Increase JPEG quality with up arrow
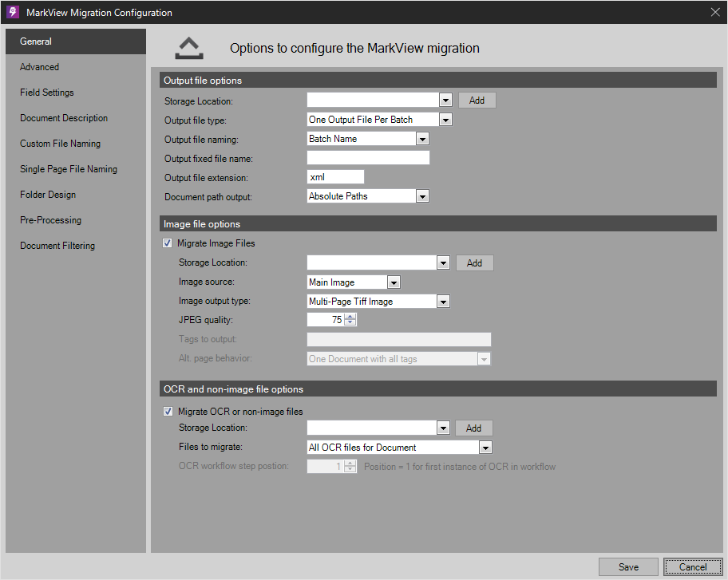 (350, 317)
